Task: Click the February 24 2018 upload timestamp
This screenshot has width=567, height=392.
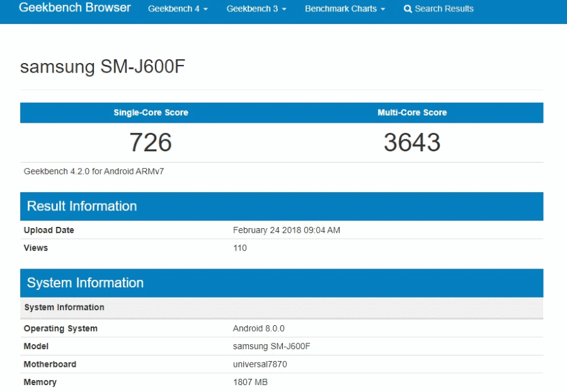Action: [286, 230]
